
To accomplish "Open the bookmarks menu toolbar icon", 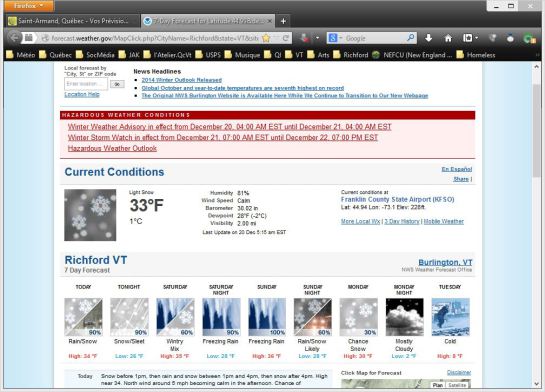I will click(x=467, y=38).
